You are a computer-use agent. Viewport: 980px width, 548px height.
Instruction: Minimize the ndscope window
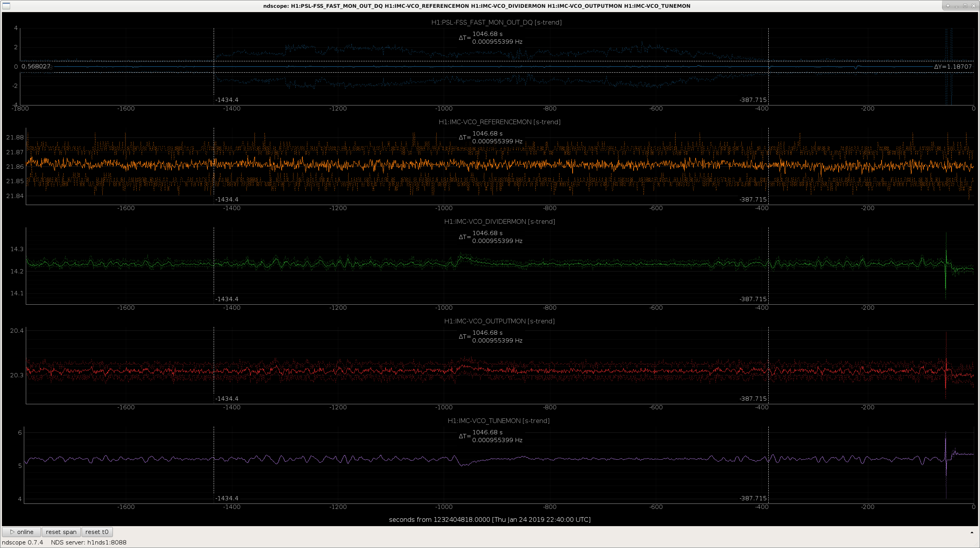pyautogui.click(x=956, y=6)
